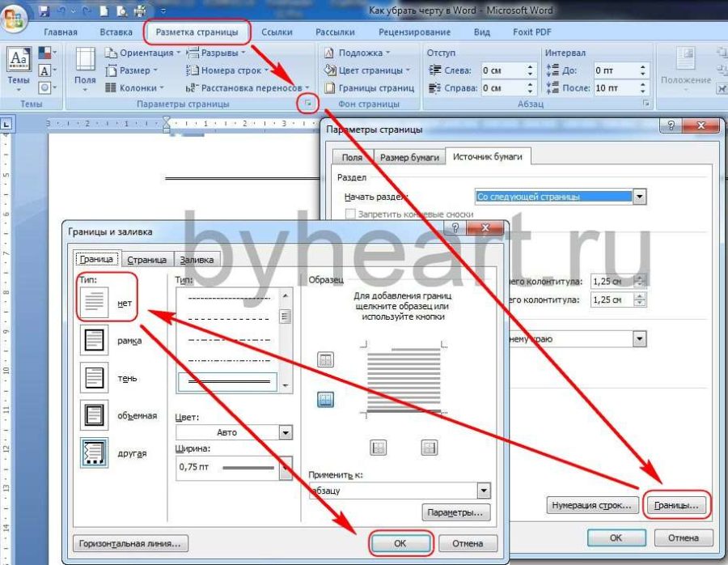Click Параметры button in borders dialog
This screenshot has height=565, width=728.
[455, 512]
